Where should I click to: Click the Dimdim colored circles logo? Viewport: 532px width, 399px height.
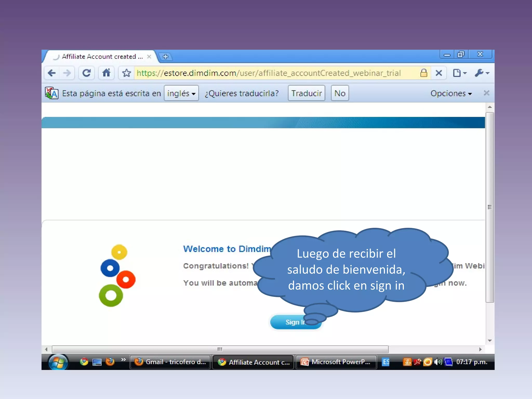pos(117,275)
